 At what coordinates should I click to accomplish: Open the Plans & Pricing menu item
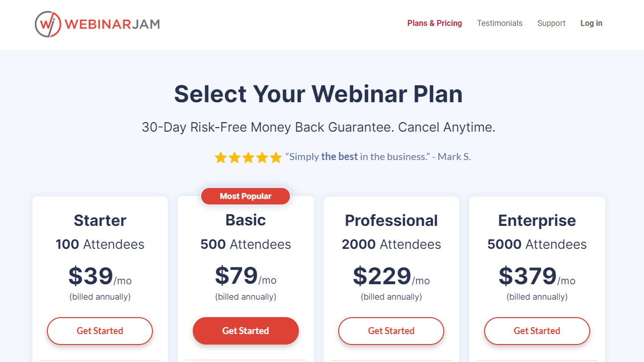[x=434, y=23]
